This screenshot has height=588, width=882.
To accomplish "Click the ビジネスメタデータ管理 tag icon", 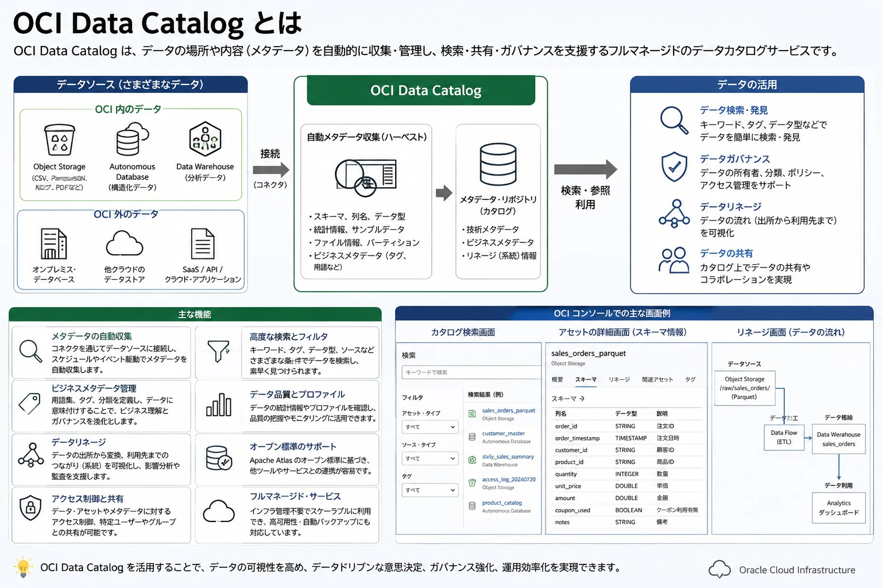I will (29, 404).
